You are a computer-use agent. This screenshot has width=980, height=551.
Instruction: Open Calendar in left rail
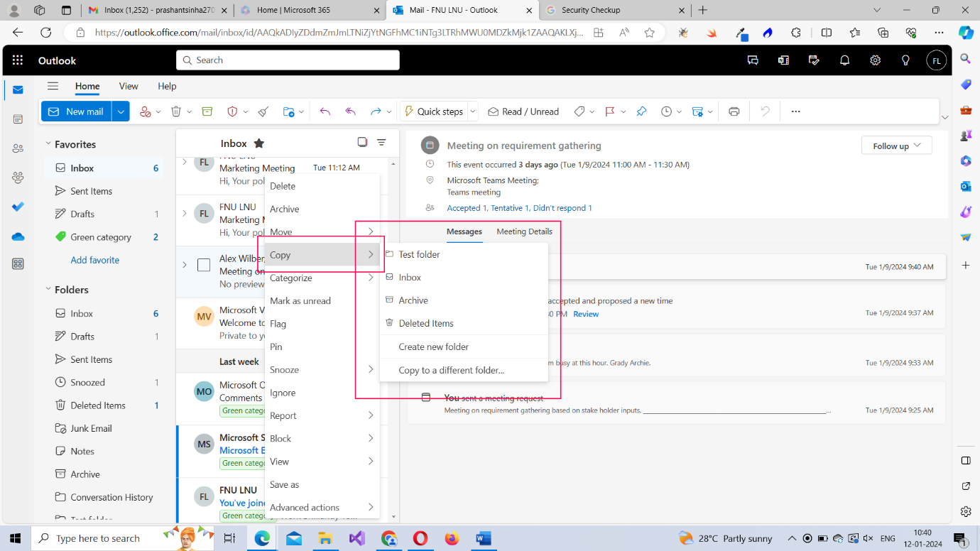[18, 119]
